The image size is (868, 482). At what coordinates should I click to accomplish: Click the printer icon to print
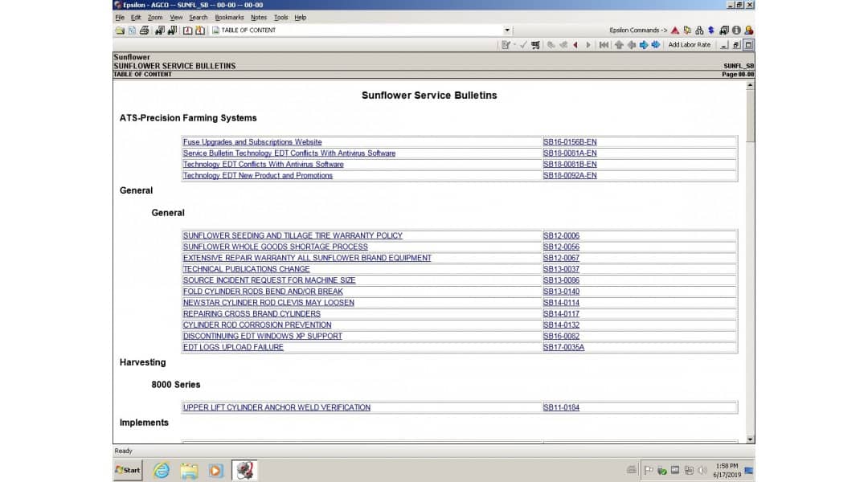(x=145, y=31)
